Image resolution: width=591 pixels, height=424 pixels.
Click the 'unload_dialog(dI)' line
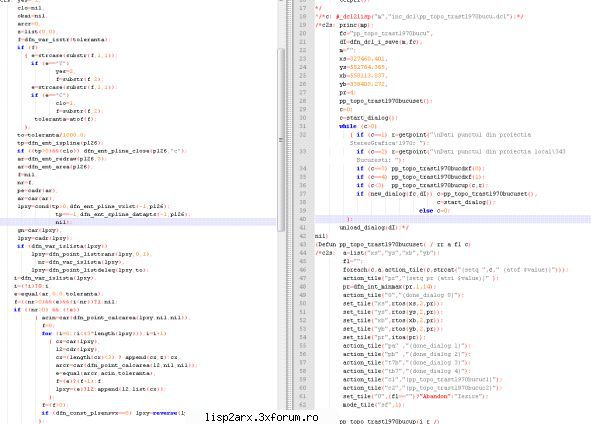click(374, 228)
